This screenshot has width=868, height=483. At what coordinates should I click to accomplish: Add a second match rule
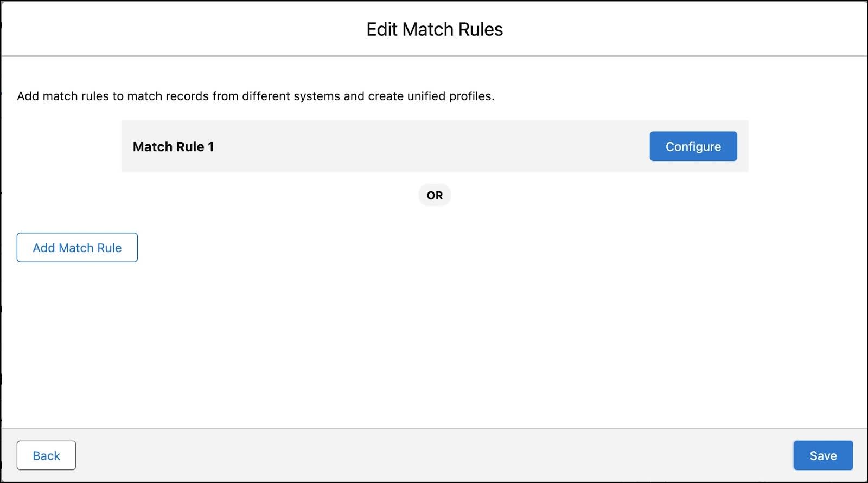(76, 247)
